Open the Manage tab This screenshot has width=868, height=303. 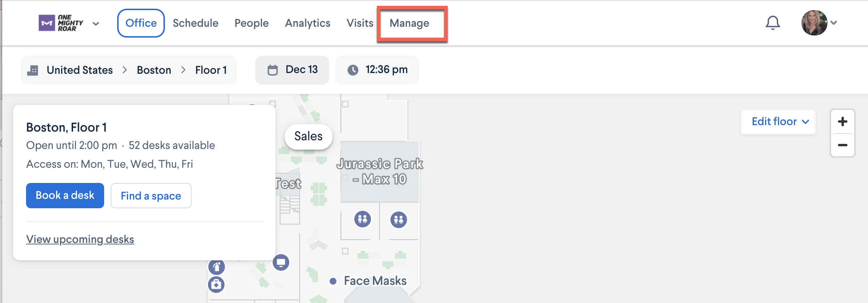409,23
